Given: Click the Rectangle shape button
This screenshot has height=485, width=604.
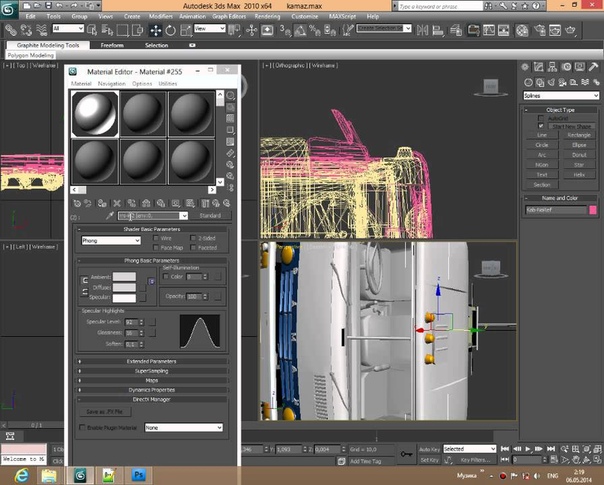Looking at the screenshot, I should click(x=579, y=135).
